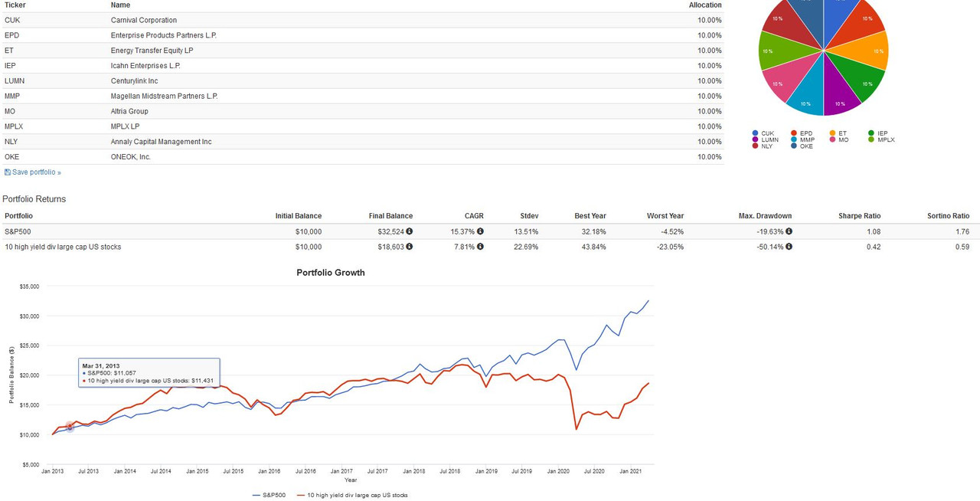Click info icon next to -50.14% drawdown
This screenshot has width=980, height=501.
pyautogui.click(x=789, y=247)
